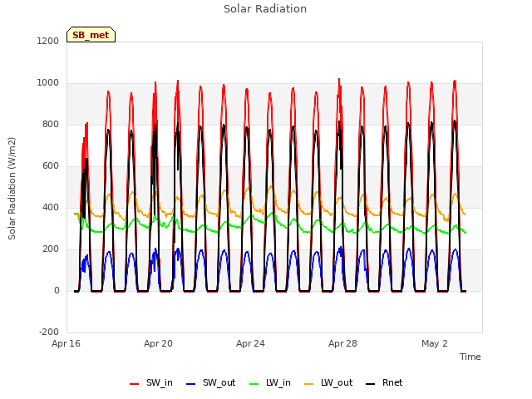Viewport: 532px width, 399px height.
Task: Click the Apr 28 x-axis tick label
Action: click(342, 343)
